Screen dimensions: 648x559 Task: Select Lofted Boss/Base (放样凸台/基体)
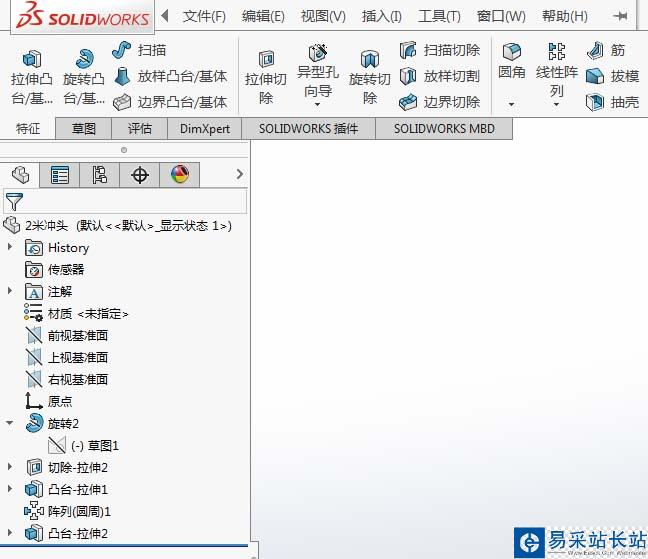coord(170,76)
